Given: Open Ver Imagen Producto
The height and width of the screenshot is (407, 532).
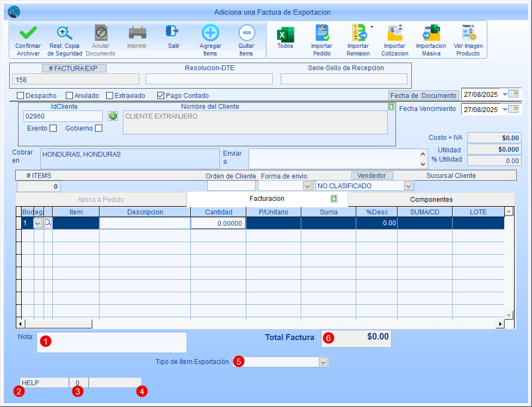Looking at the screenshot, I should (x=468, y=34).
